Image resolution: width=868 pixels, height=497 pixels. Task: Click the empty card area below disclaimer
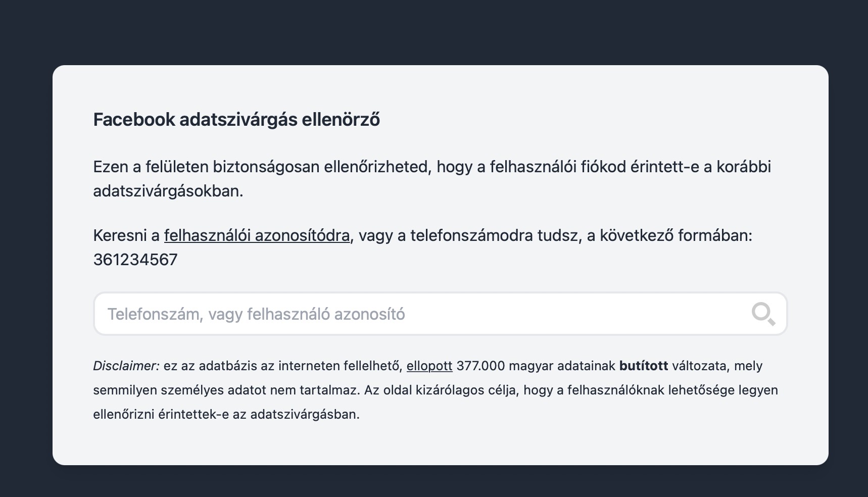point(440,444)
